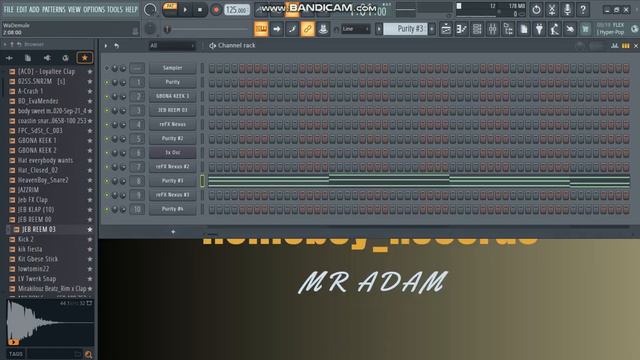The image size is (640, 360).
Task: Toggle first step of Sampler channel
Action: tap(212, 68)
